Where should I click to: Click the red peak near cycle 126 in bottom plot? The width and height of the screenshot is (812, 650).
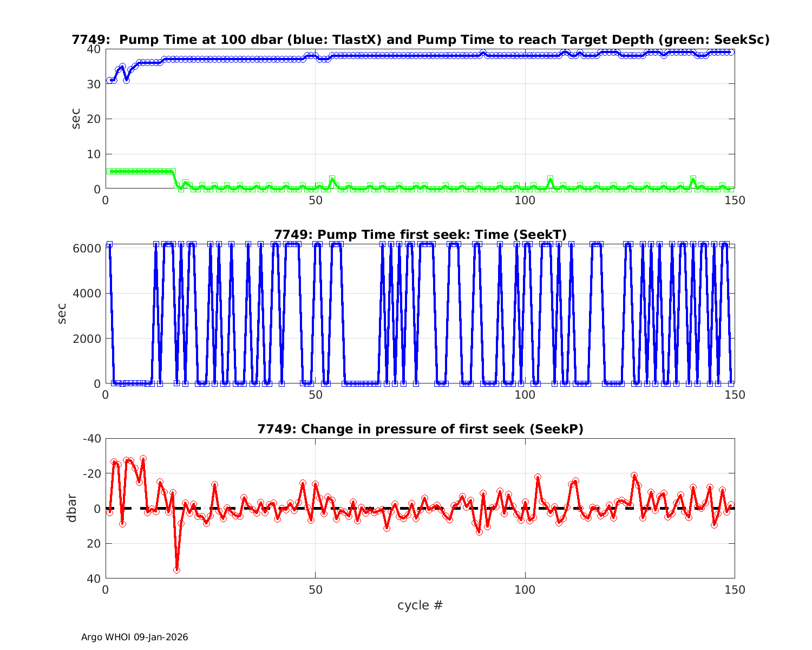pyautogui.click(x=634, y=476)
